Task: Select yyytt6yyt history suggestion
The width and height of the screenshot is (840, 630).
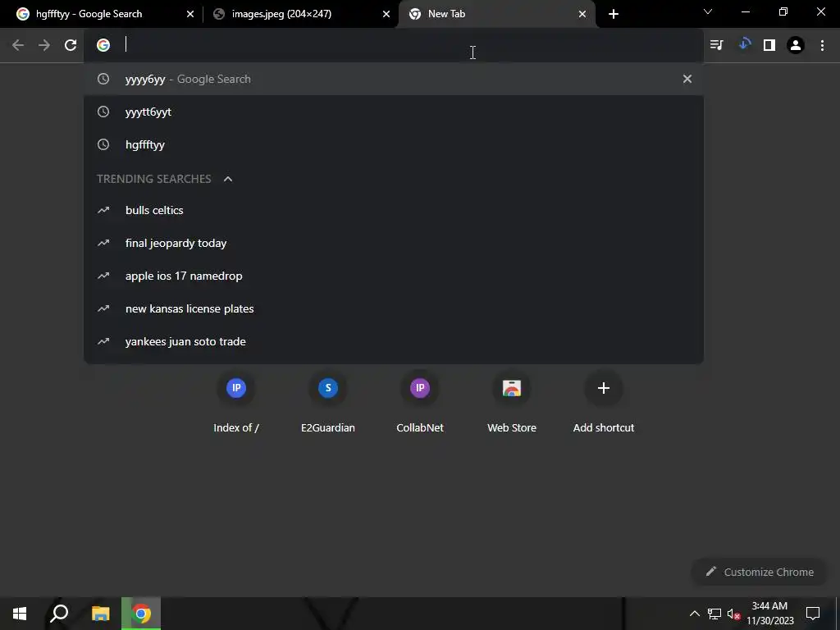Action: coord(393,112)
